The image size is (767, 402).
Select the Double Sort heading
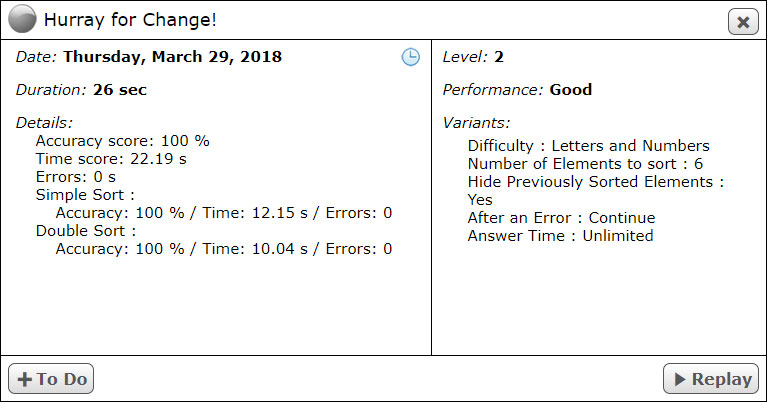click(86, 231)
